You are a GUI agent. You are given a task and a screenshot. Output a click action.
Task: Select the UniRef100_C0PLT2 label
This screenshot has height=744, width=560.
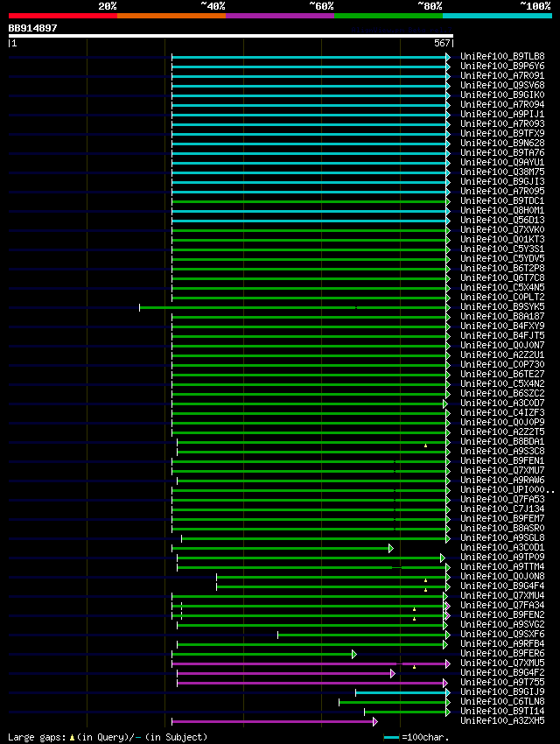[502, 297]
